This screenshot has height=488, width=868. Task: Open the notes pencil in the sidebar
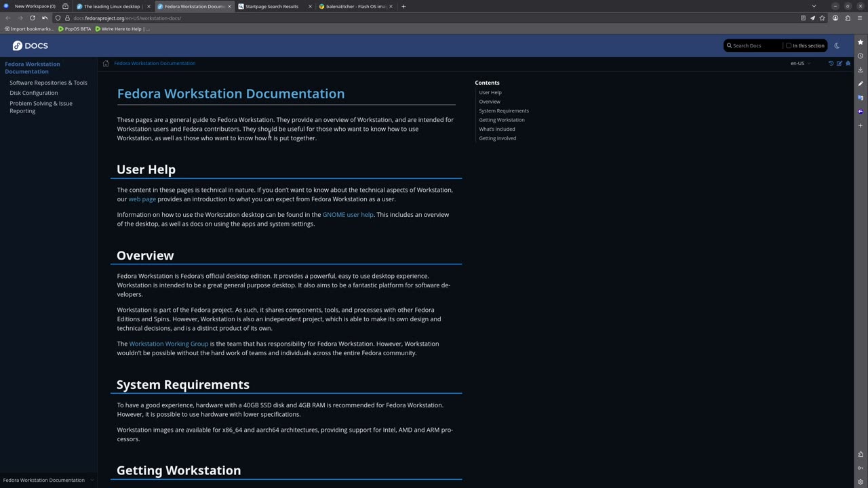861,83
